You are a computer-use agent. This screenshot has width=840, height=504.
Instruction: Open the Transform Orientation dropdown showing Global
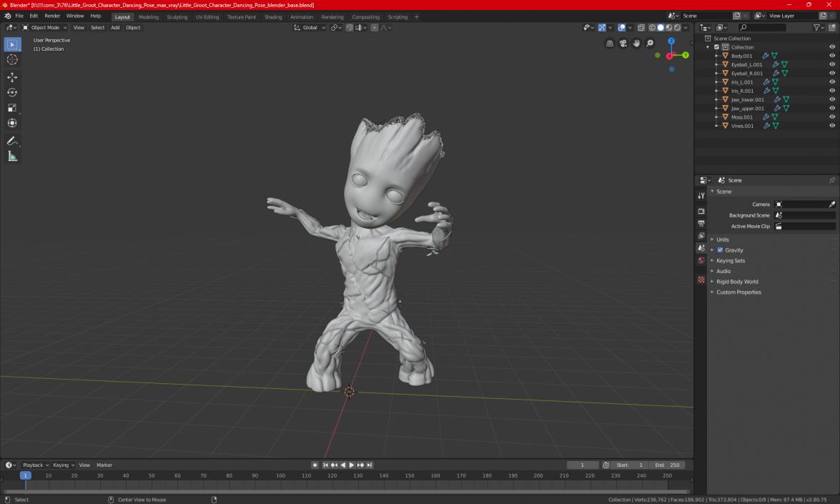coord(309,28)
